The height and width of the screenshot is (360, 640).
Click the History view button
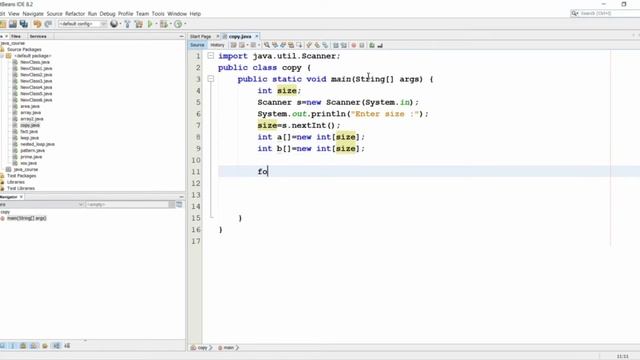pos(217,45)
